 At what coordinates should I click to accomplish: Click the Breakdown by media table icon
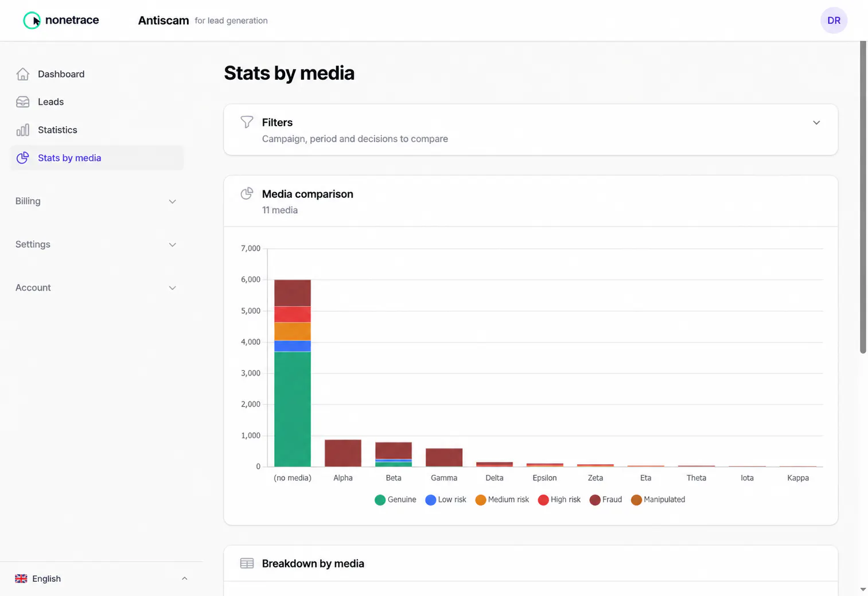[x=247, y=563]
